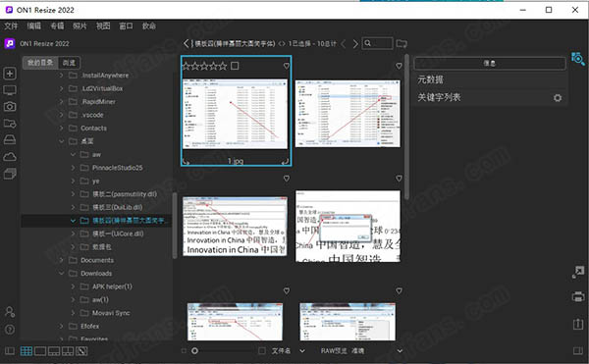Toggle heart on Innovation in China thumbnail
Screen dimensions: 589x364
[x=287, y=179]
